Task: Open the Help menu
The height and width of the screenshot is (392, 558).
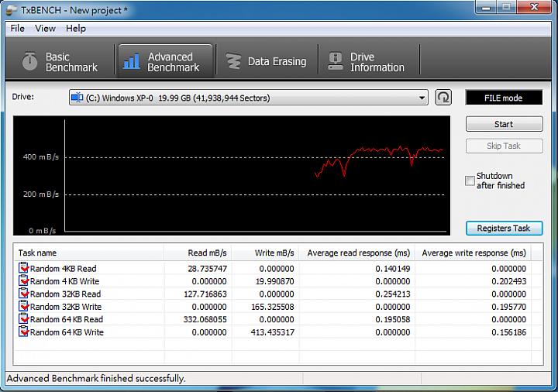Action: tap(76, 29)
